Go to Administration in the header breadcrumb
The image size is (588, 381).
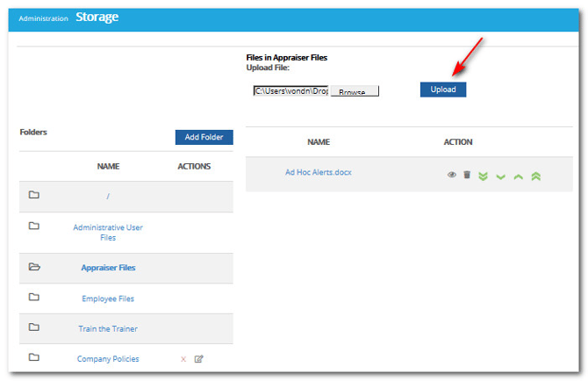pyautogui.click(x=43, y=18)
